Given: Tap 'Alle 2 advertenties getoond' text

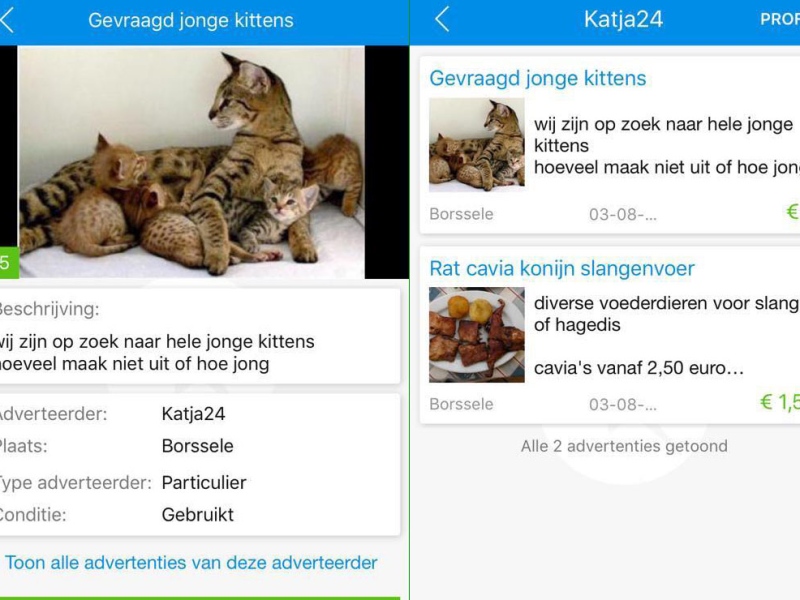Looking at the screenshot, I should 624,446.
